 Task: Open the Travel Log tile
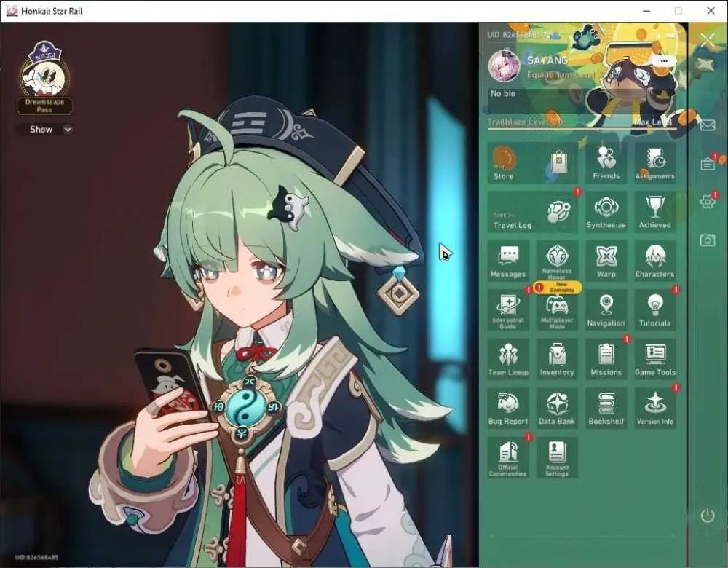533,211
